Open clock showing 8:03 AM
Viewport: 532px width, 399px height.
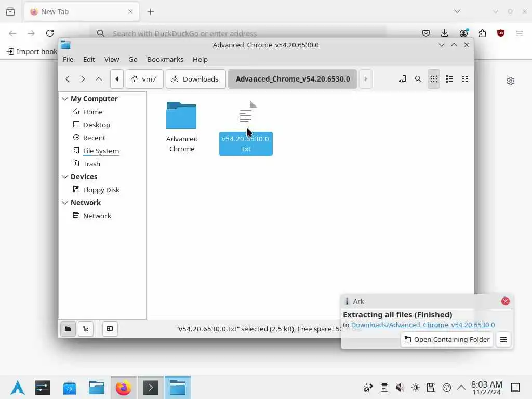pyautogui.click(x=486, y=388)
